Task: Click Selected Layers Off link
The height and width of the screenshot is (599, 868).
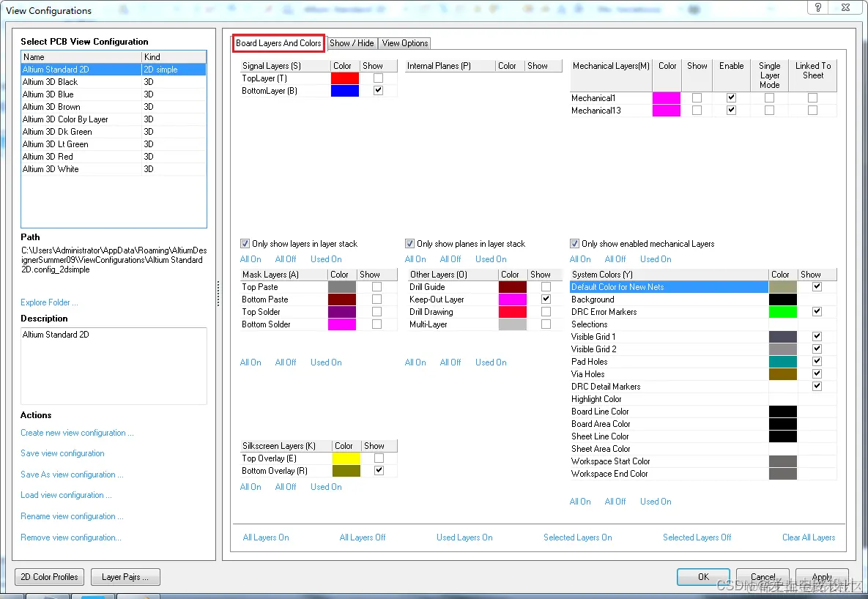Action: tap(697, 537)
